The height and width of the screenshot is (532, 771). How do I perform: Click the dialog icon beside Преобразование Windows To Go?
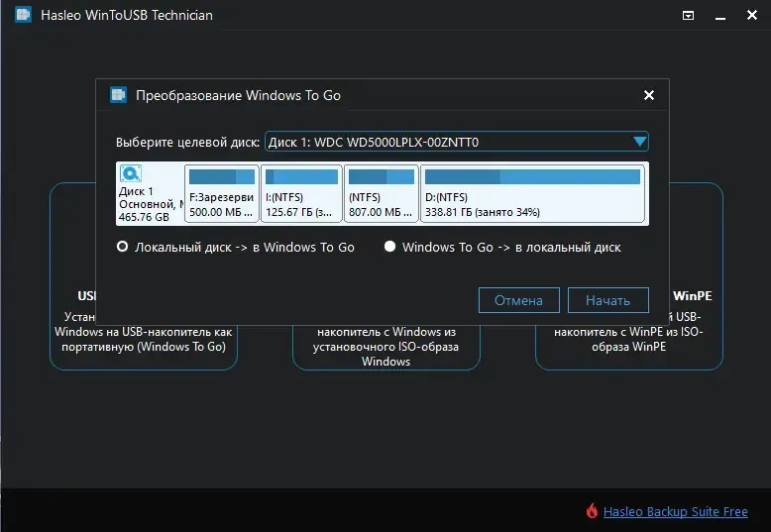tap(119, 95)
